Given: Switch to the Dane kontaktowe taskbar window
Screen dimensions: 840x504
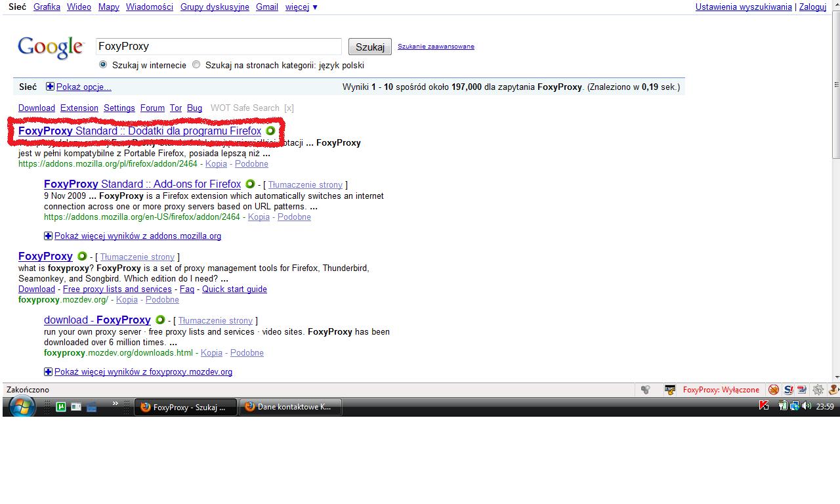Looking at the screenshot, I should (x=290, y=407).
